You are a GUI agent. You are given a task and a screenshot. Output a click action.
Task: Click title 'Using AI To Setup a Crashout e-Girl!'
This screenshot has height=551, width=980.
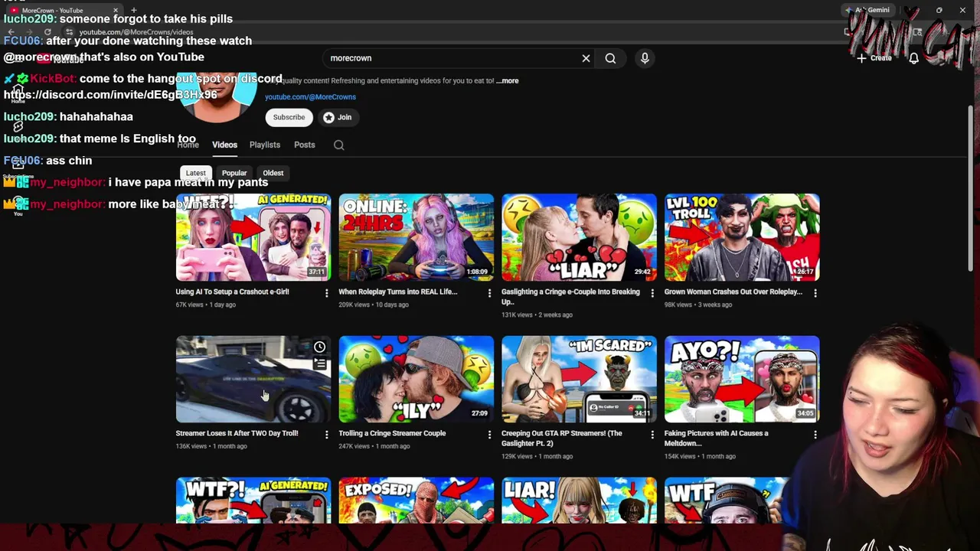coord(232,292)
